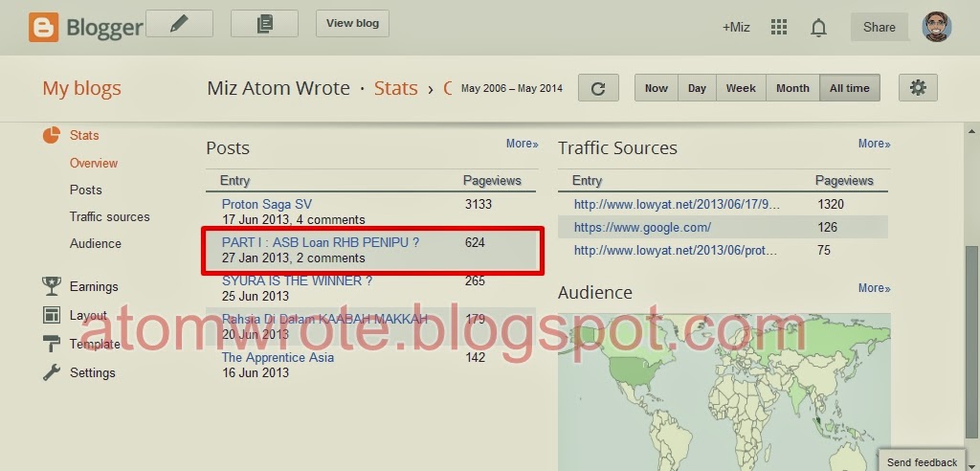Open Earnings in the sidebar
Image resolution: width=980 pixels, height=471 pixels.
pyautogui.click(x=94, y=286)
